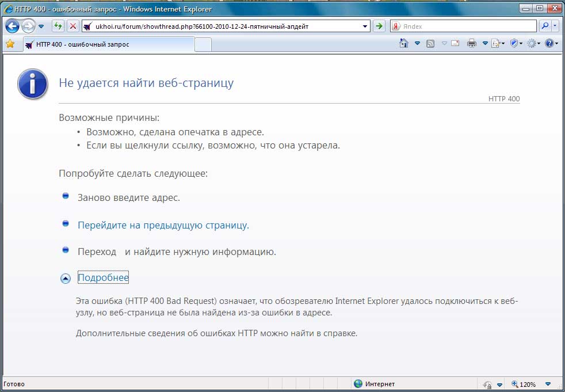Follow the Перейдите на предыдущую страницу link
Viewport: 565px width, 392px height.
point(163,226)
